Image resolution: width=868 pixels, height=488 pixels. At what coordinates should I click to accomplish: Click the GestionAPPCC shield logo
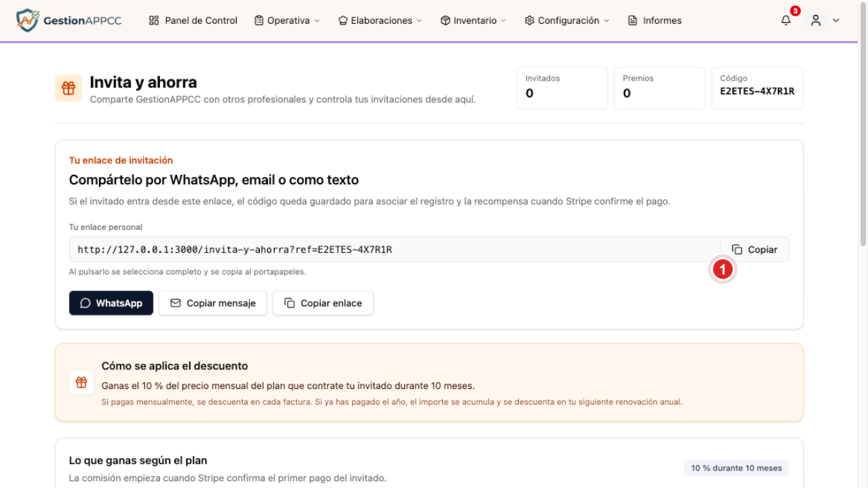click(28, 20)
